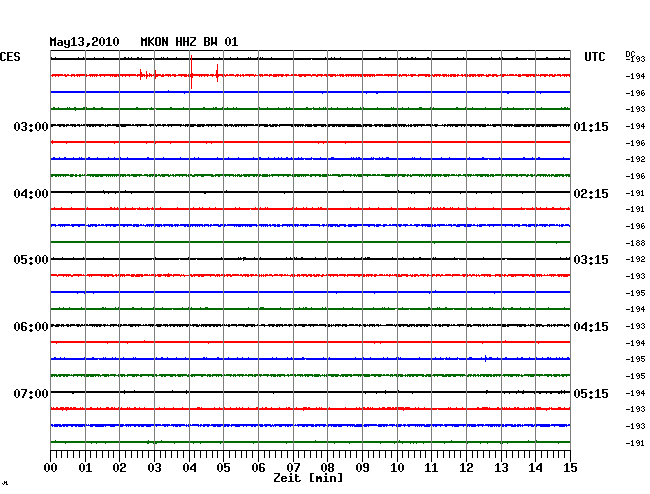Click the 01:15 UTC time label
This screenshot has width=650, height=494.
(x=591, y=126)
